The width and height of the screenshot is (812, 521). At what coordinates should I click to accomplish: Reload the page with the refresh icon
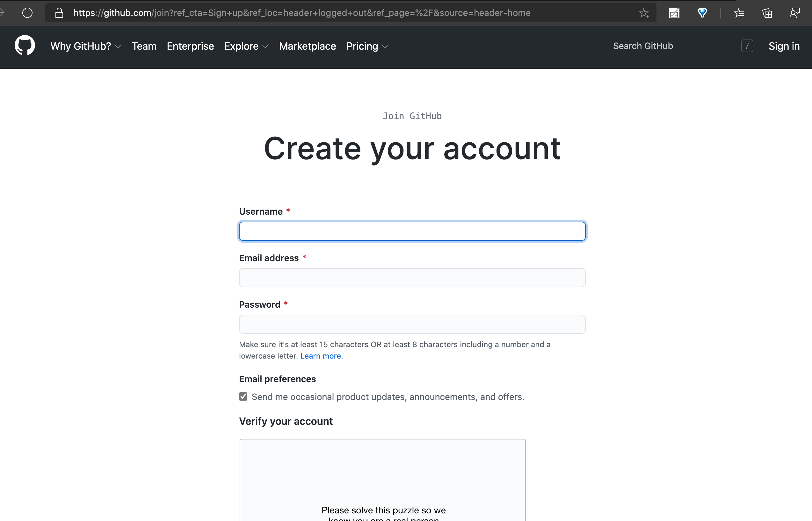tap(27, 13)
